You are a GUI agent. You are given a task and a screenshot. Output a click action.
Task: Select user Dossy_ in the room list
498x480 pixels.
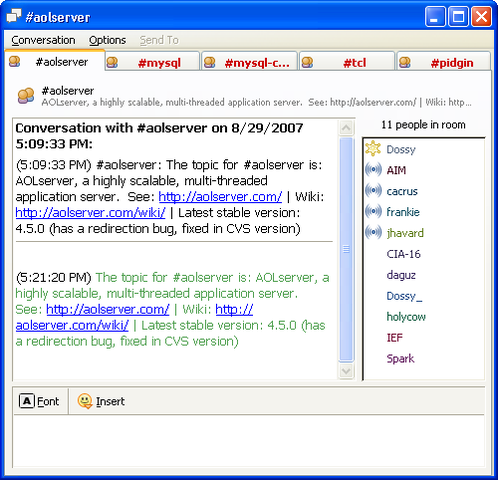tap(404, 296)
